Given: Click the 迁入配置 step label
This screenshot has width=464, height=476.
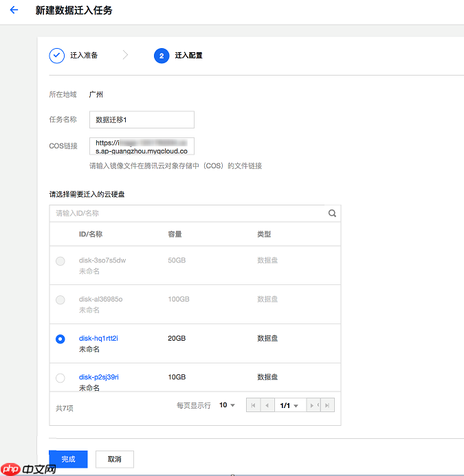Looking at the screenshot, I should point(189,56).
